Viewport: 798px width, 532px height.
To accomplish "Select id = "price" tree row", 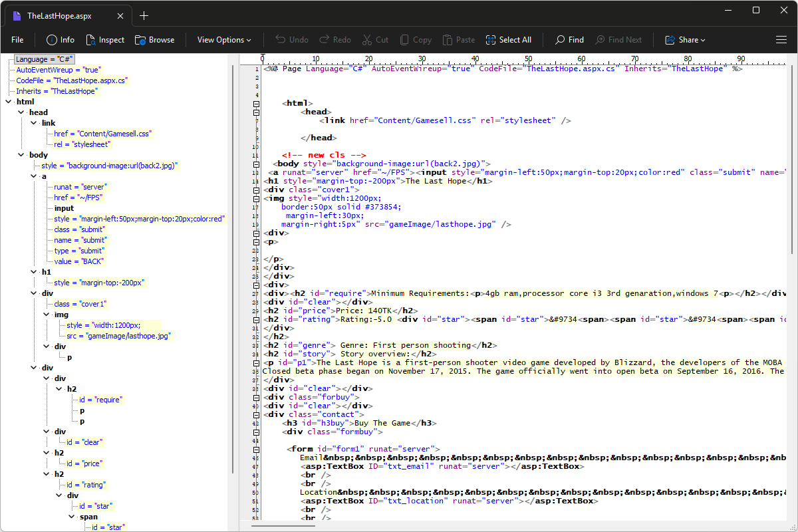I will click(84, 464).
